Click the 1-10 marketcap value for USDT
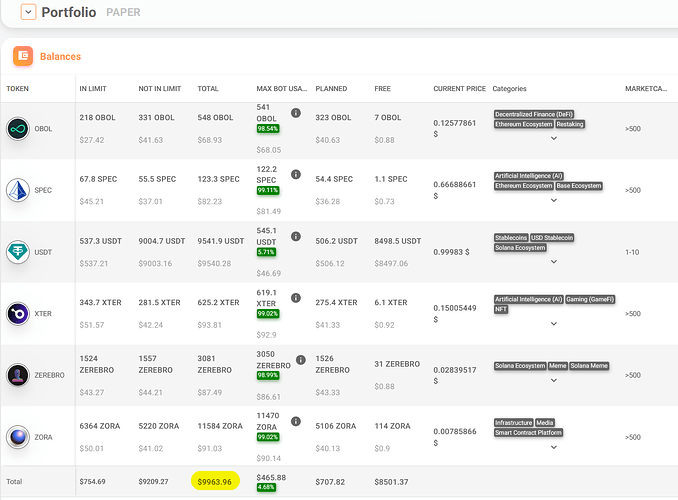The image size is (678, 500). click(632, 252)
